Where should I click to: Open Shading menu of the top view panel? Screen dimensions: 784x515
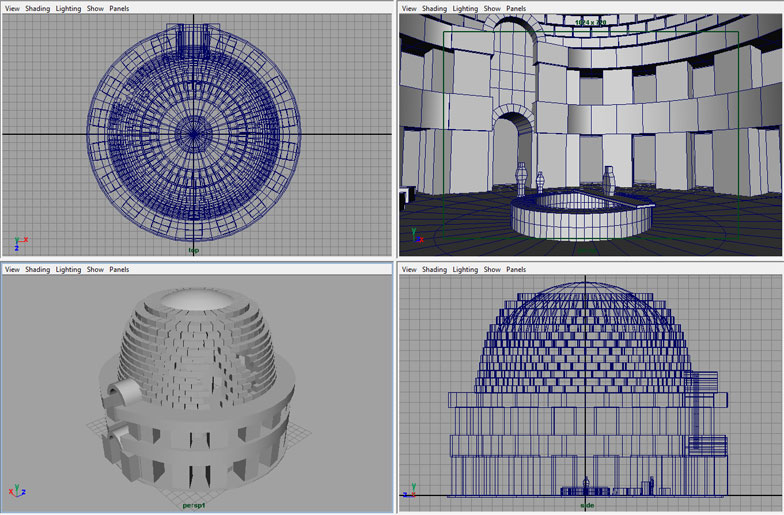point(37,8)
